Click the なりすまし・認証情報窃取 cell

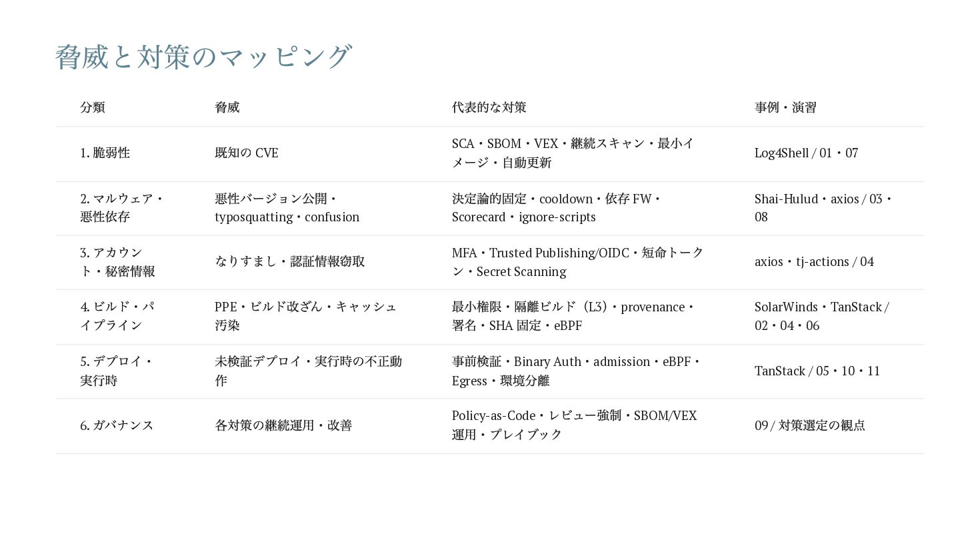[x=290, y=261]
